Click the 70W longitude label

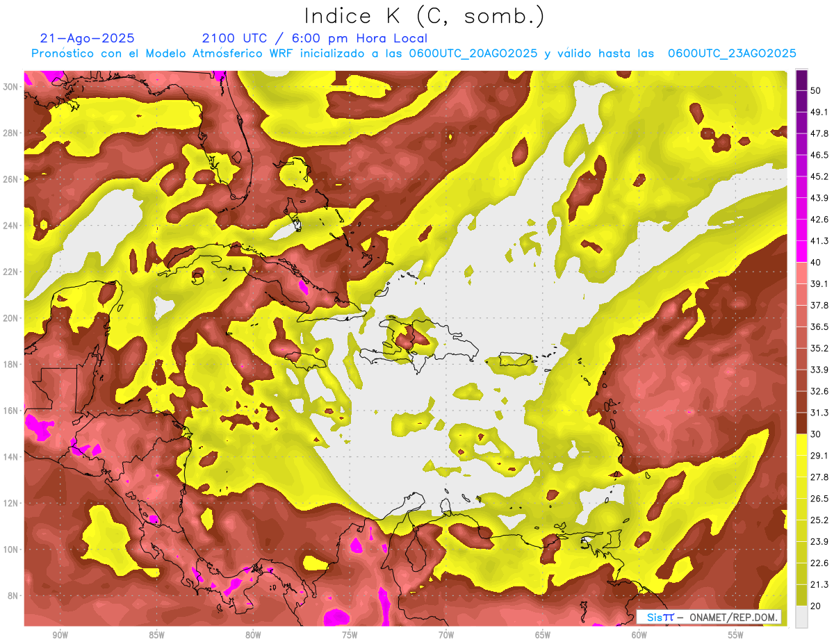(x=446, y=635)
